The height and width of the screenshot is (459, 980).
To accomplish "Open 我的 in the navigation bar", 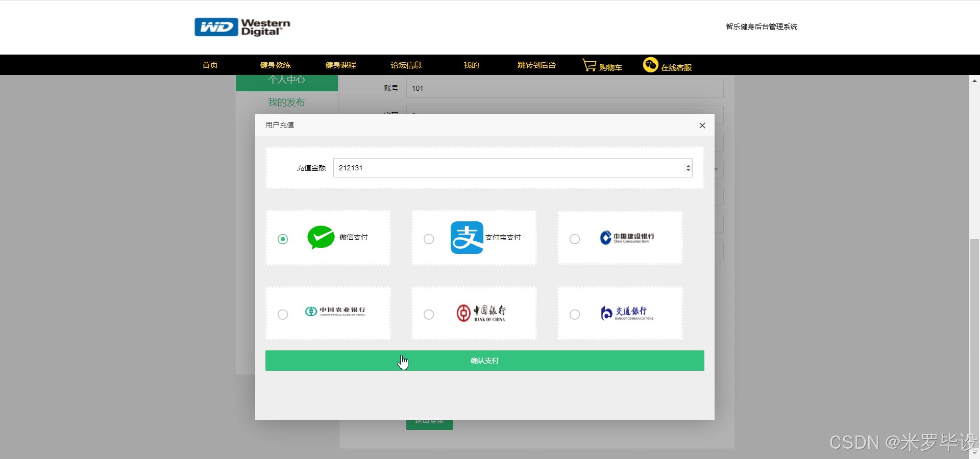I will point(471,65).
